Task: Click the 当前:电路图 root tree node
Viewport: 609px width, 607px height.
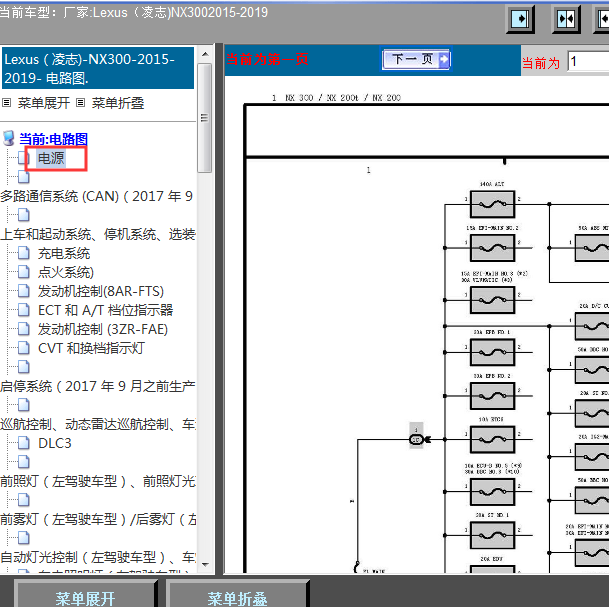Action: coord(54,139)
